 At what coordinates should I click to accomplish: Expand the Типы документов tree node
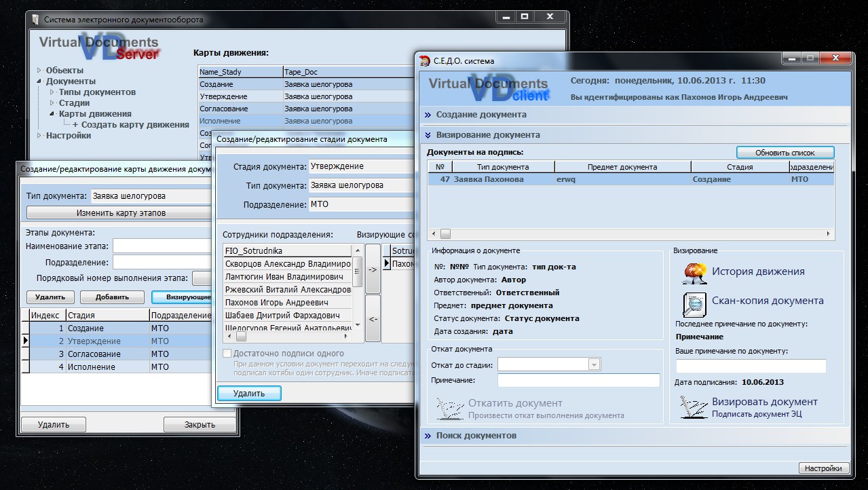click(52, 92)
